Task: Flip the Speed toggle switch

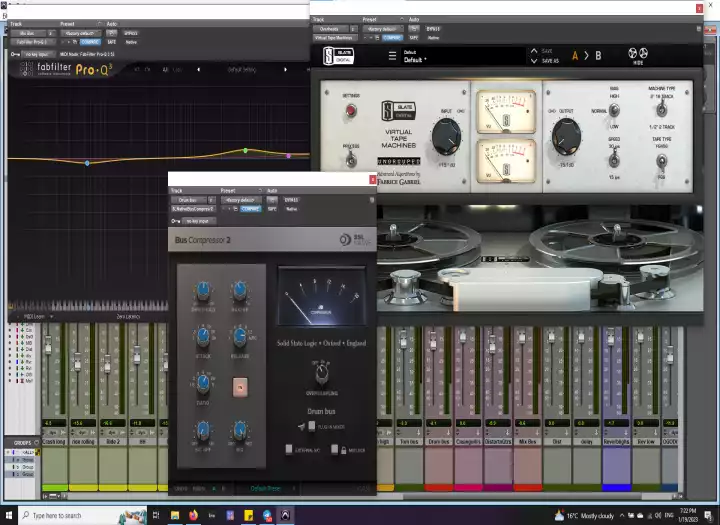Action: point(614,160)
